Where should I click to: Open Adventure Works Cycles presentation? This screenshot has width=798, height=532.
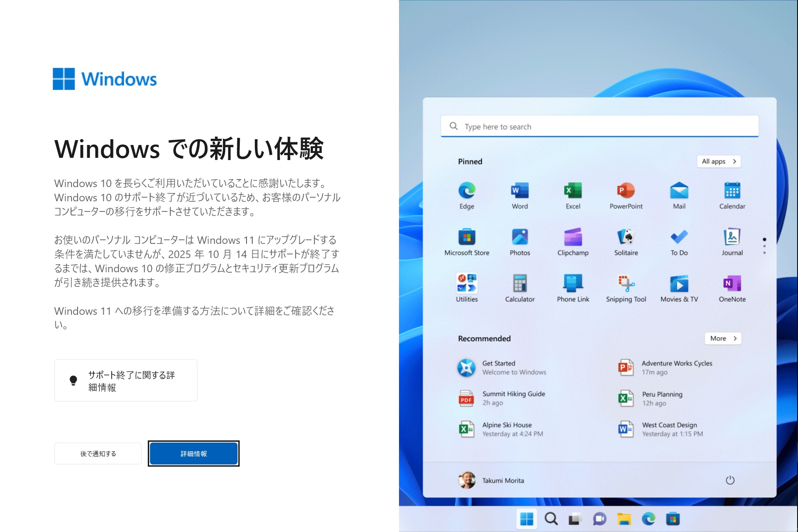(665, 368)
